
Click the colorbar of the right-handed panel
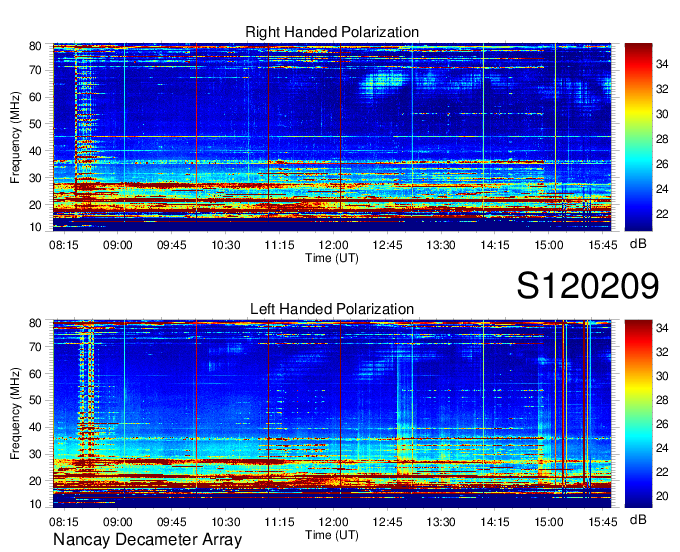[638, 137]
